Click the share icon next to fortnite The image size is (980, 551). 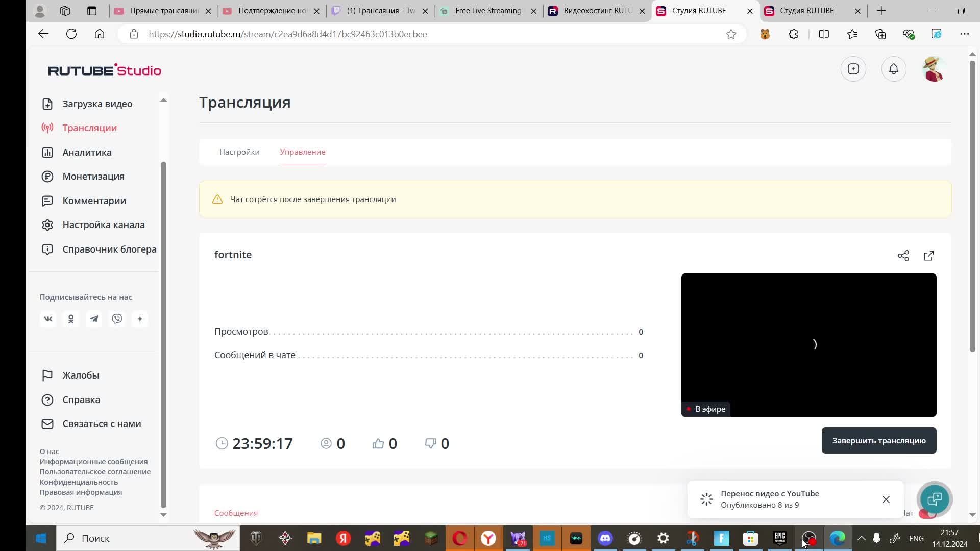pyautogui.click(x=903, y=256)
